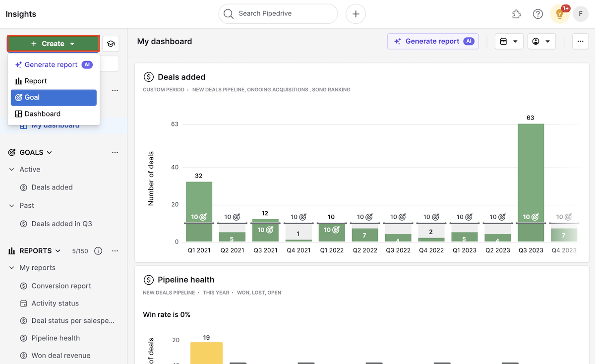
Task: Click the "Win rate is 0%" text
Action: click(x=167, y=314)
